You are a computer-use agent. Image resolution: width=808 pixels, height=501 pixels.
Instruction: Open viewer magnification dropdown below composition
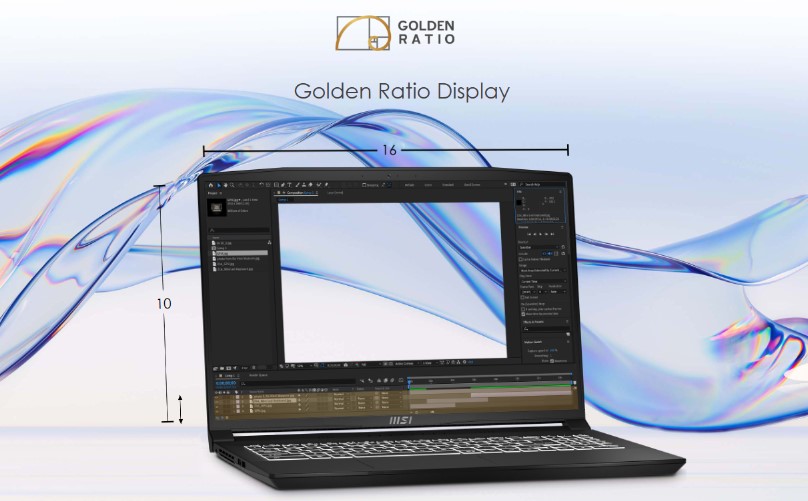tap(304, 365)
